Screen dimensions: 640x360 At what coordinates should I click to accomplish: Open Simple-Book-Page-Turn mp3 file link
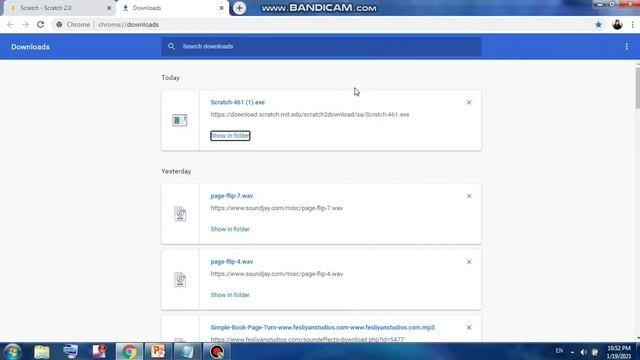322,327
